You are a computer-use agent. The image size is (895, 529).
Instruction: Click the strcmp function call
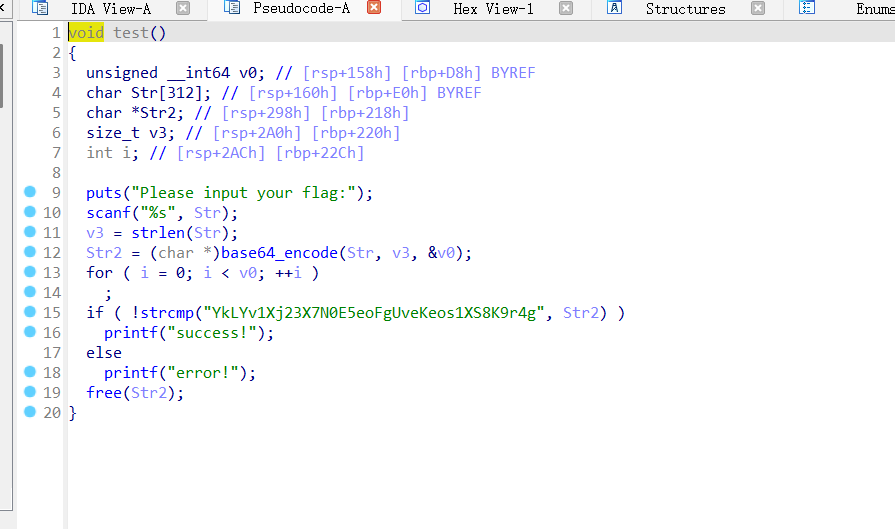167,313
